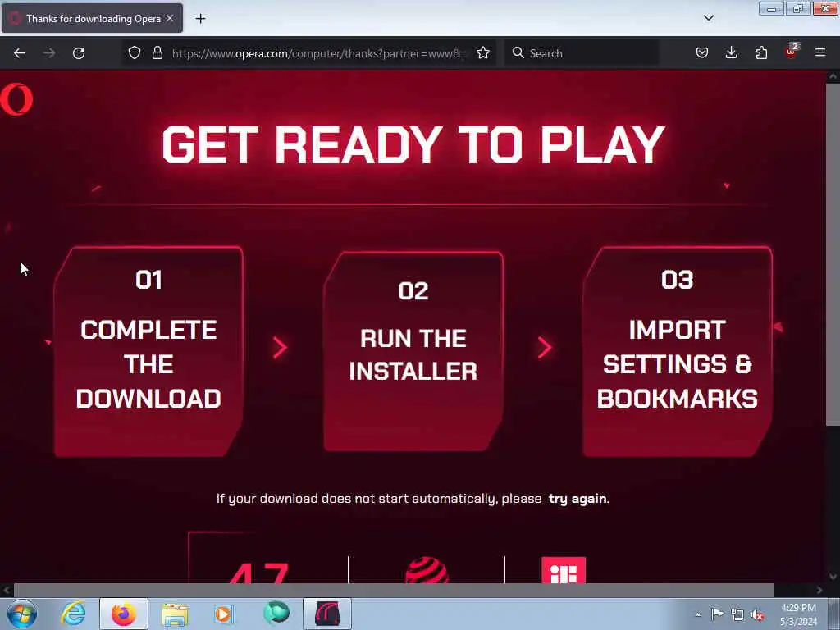Expand the list all tabs chevron
Screen dimensions: 840x630
pyautogui.click(x=708, y=18)
